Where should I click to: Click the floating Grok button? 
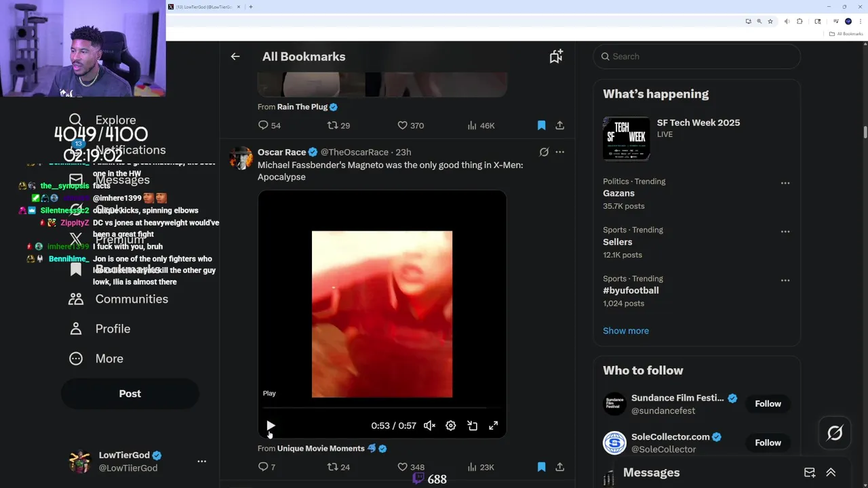point(835,433)
